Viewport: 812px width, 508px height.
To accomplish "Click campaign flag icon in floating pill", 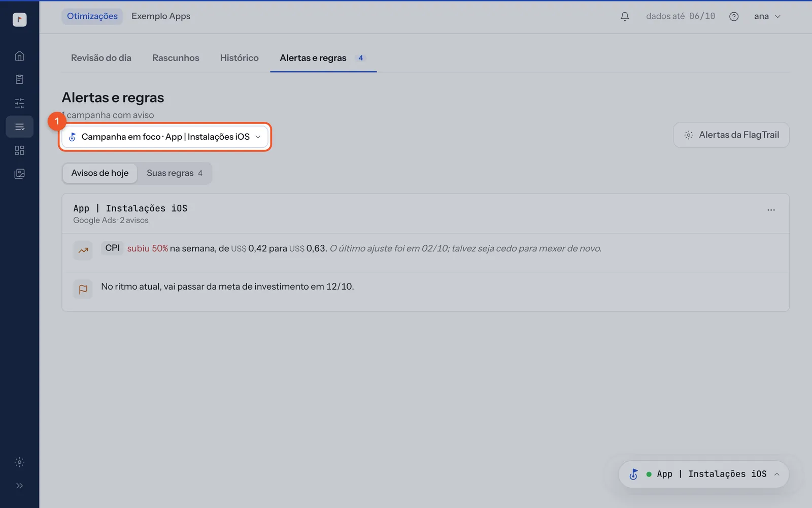I will 633,474.
